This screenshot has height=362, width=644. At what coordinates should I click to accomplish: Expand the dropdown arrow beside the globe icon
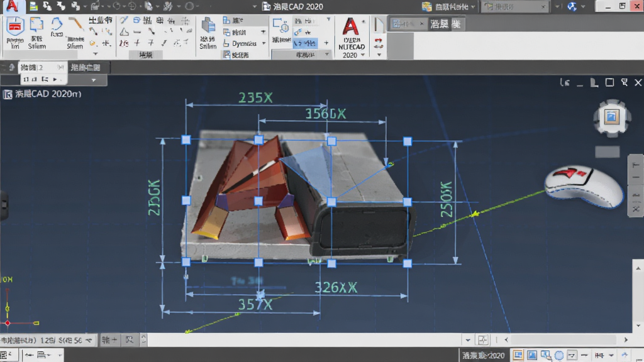[x=583, y=6]
